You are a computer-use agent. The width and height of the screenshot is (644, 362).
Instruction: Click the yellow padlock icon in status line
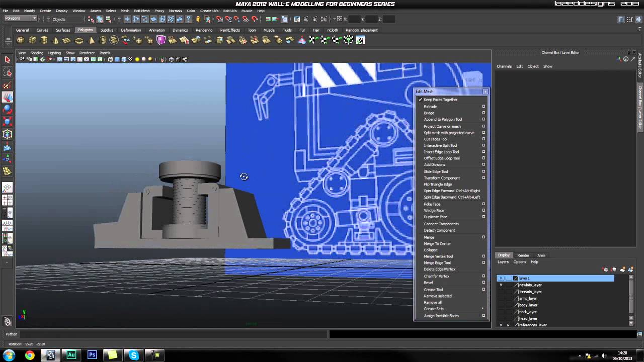point(198,19)
